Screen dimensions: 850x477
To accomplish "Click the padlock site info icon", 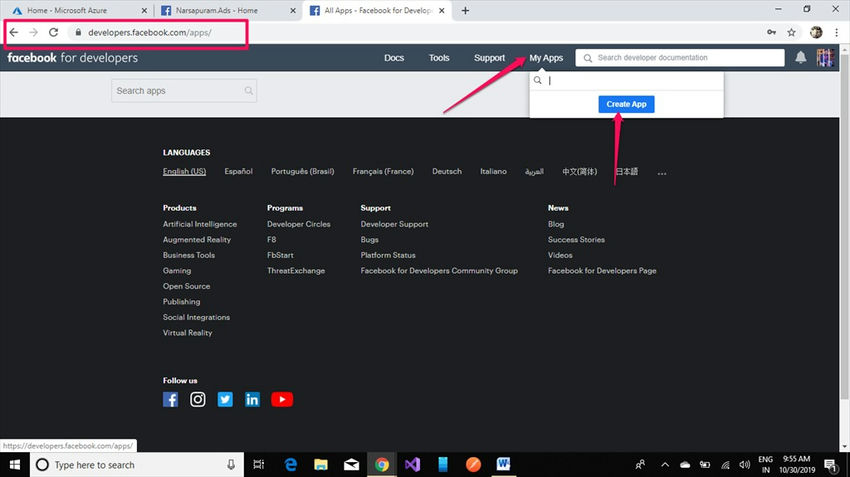I will (x=78, y=33).
